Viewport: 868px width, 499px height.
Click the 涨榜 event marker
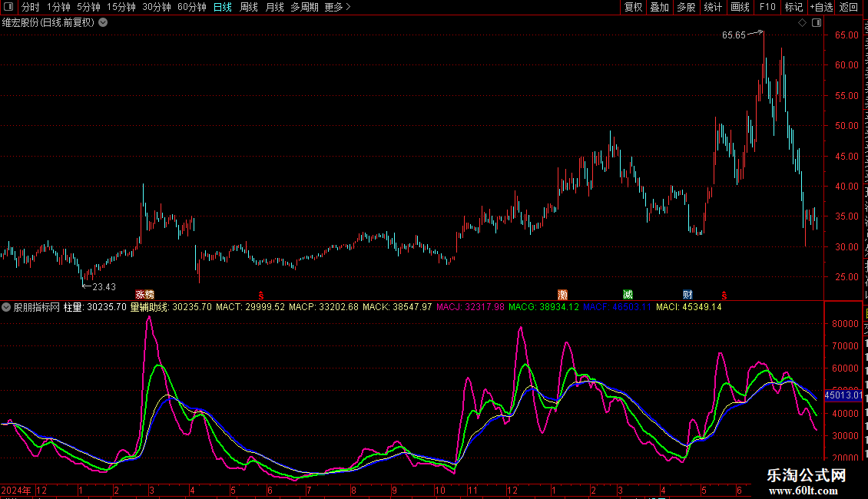[x=145, y=295]
